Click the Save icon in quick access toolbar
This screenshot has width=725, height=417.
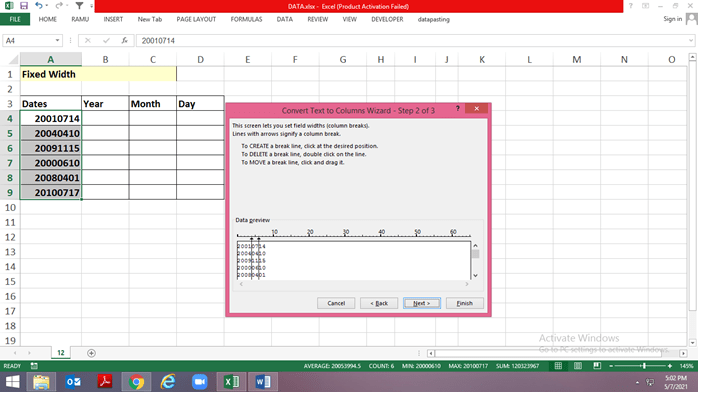click(24, 6)
